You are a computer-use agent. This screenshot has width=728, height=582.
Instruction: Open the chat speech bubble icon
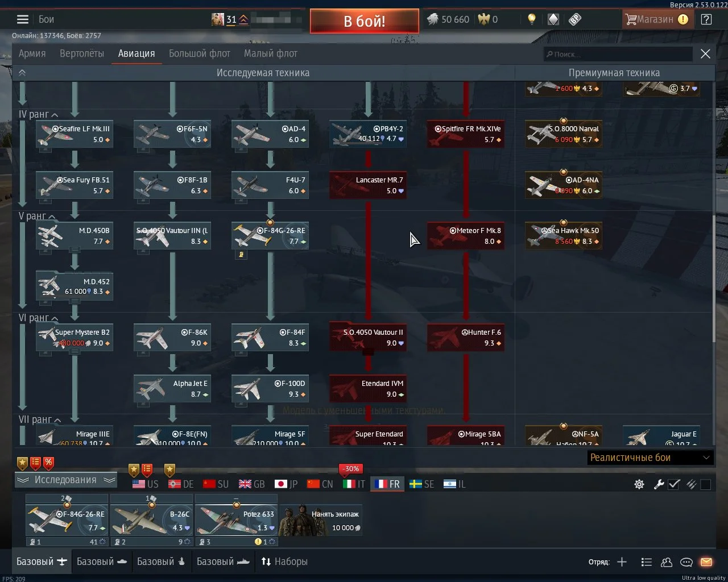pos(686,562)
